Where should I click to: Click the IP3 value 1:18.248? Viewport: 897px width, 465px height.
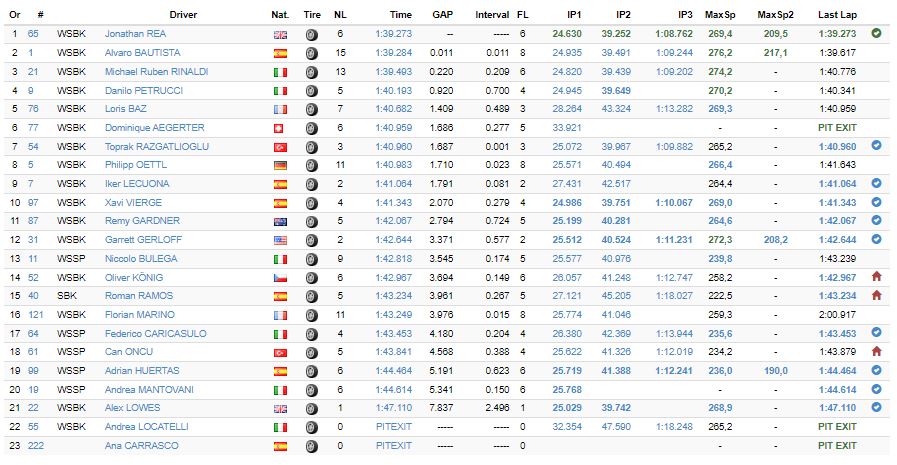coord(674,427)
